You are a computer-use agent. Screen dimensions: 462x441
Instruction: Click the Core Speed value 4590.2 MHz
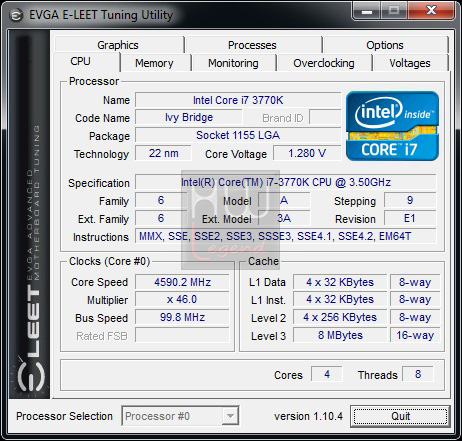tap(182, 282)
